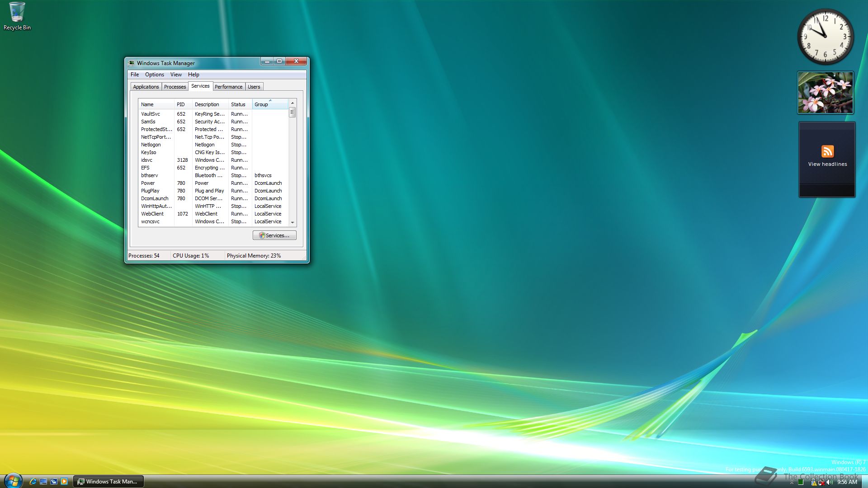Sort services by PID column header
The height and width of the screenshot is (488, 868).
click(183, 104)
